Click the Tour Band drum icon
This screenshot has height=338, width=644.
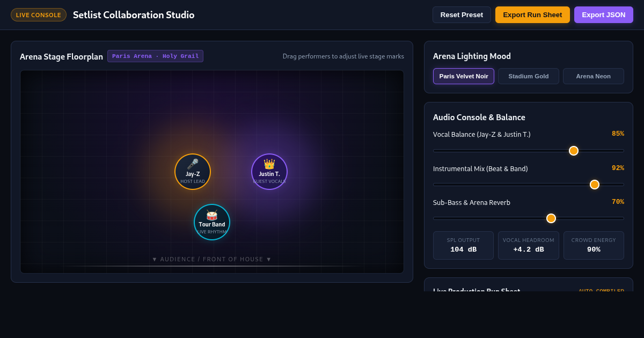point(212,215)
